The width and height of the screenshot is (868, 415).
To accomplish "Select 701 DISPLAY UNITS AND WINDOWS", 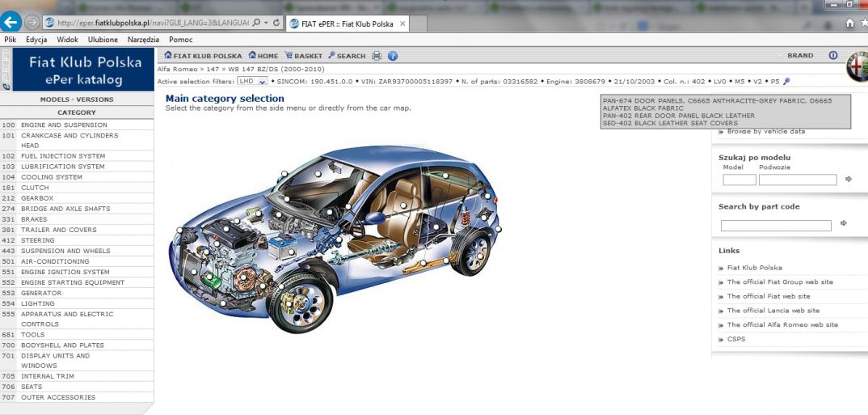I will [x=77, y=361].
